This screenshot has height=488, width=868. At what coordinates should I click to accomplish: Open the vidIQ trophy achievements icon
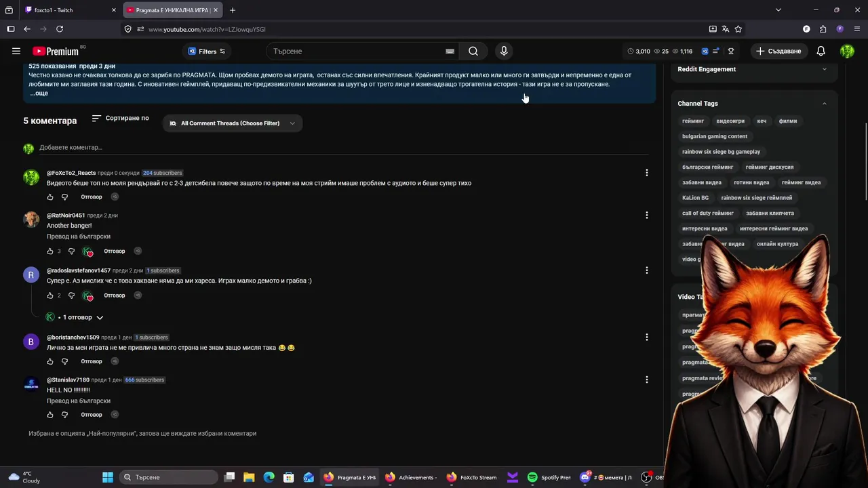(x=731, y=51)
